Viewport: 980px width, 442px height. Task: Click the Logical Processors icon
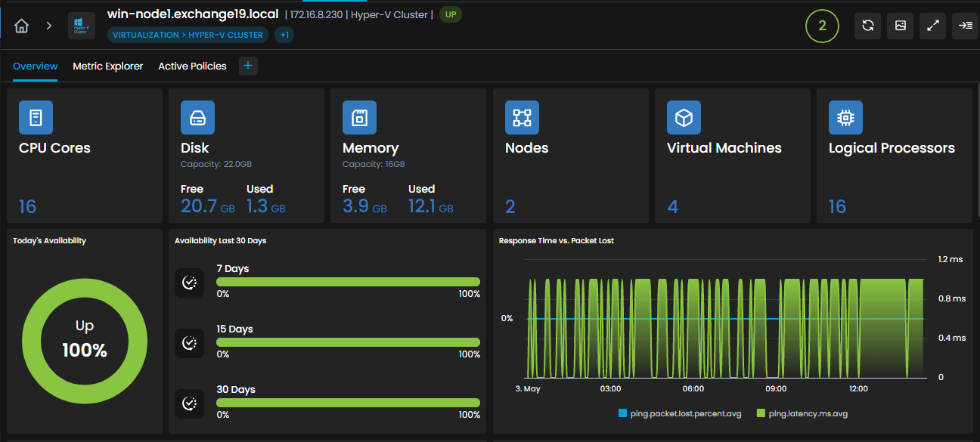click(x=845, y=118)
